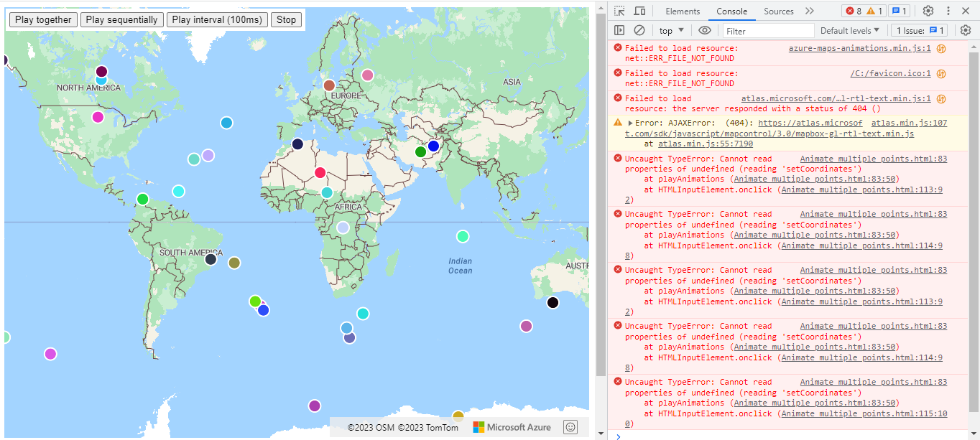The height and width of the screenshot is (440, 980).
Task: Click the pink marker near Europe
Action: pyautogui.click(x=368, y=74)
